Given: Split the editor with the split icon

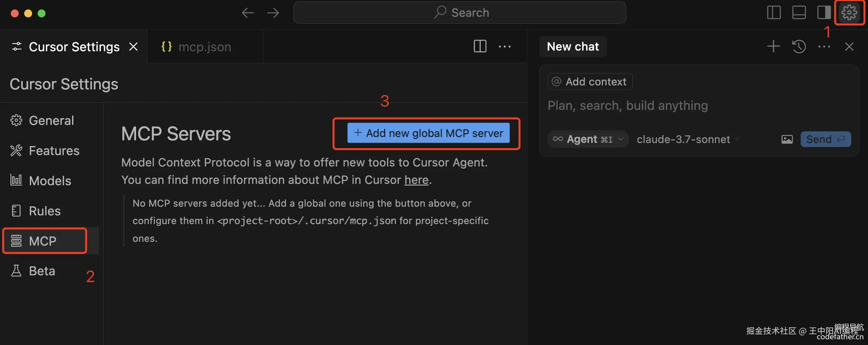Looking at the screenshot, I should 480,46.
